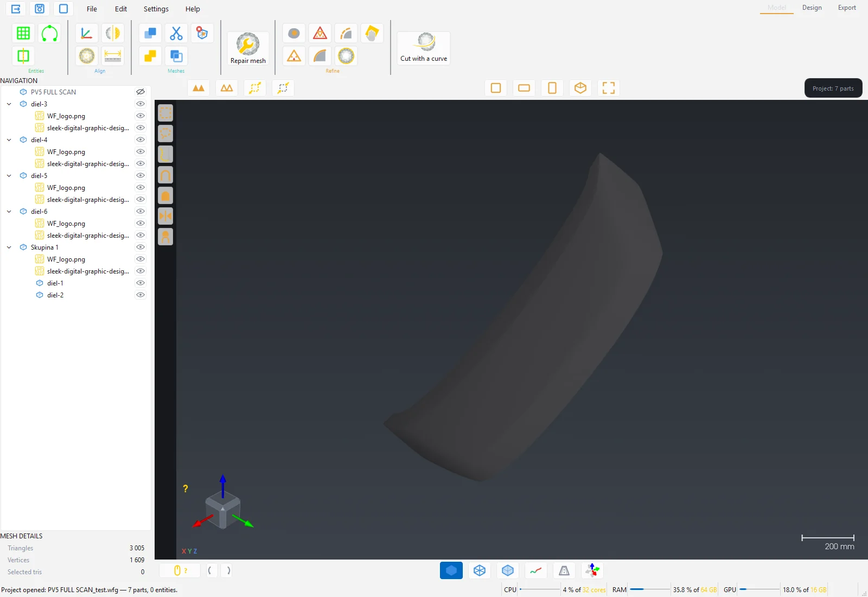Click the yellow hand sculpt refine icon

coord(372,33)
